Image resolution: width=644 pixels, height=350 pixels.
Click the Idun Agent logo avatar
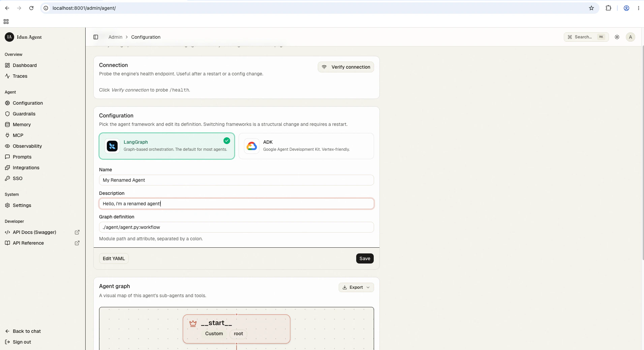[9, 37]
